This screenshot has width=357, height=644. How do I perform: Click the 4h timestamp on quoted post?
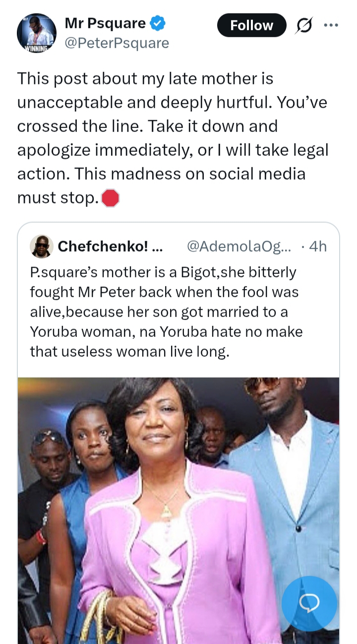pos(317,247)
